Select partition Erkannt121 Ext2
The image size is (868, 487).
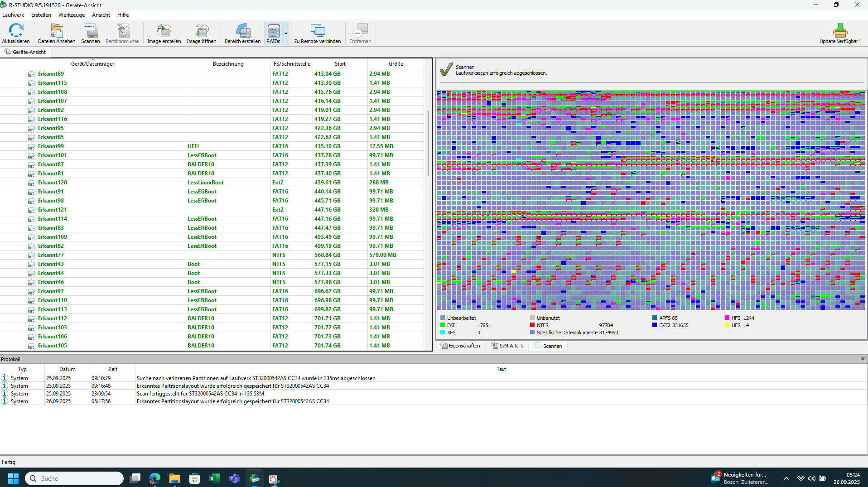212,210
